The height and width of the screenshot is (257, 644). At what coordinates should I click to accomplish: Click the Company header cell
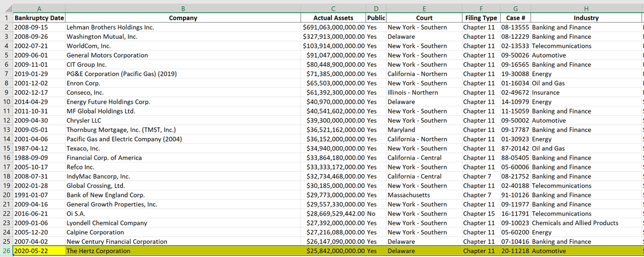[183, 18]
